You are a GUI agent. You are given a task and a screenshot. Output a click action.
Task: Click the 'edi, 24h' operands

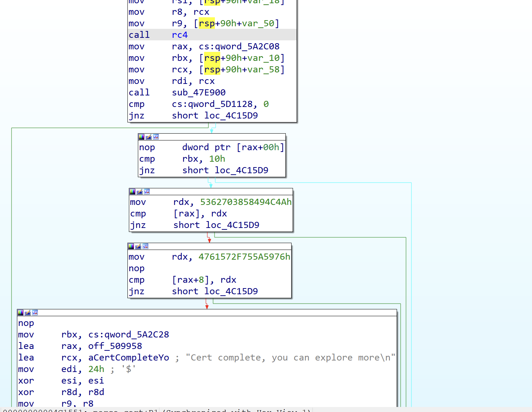click(83, 369)
